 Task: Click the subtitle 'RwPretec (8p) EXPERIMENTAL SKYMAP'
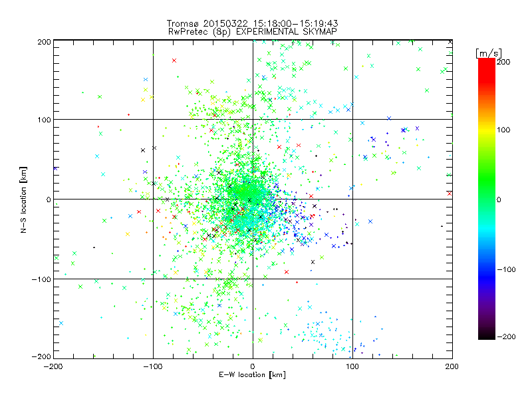point(253,32)
